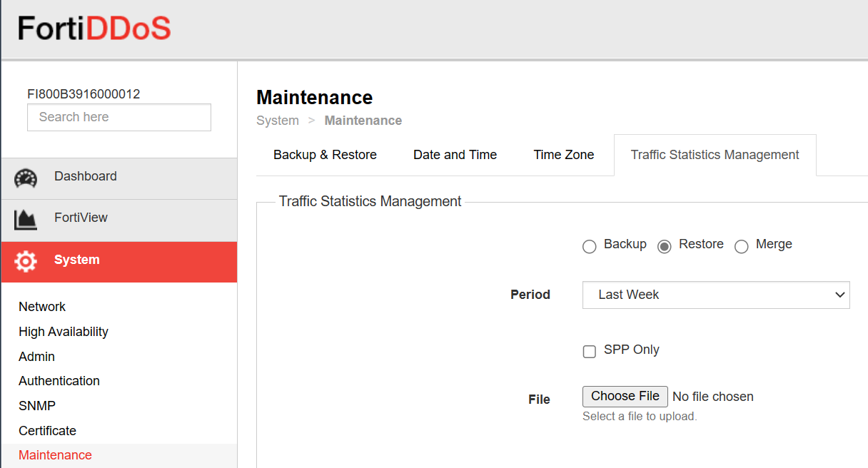Click the FortiDDoS logo
This screenshot has height=468, width=868.
pos(93,29)
